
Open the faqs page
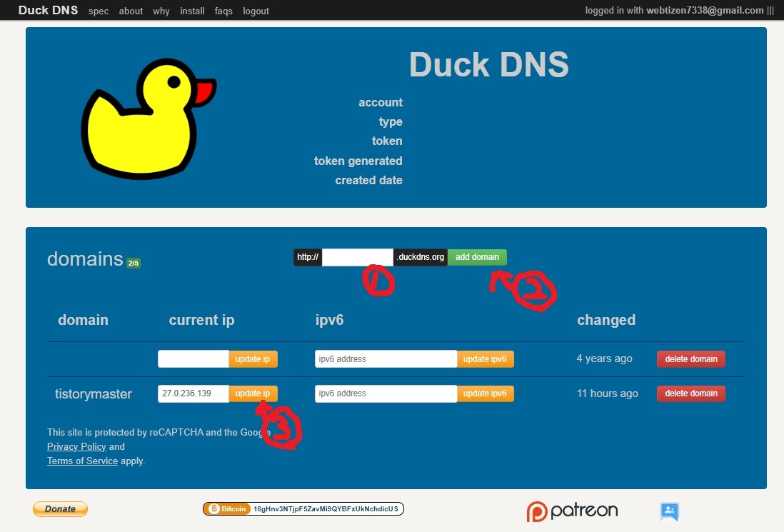coord(223,11)
